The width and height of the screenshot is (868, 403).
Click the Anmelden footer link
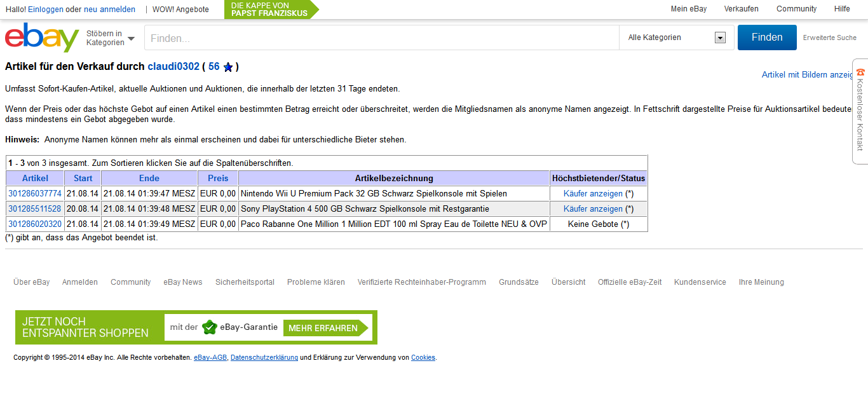click(80, 282)
